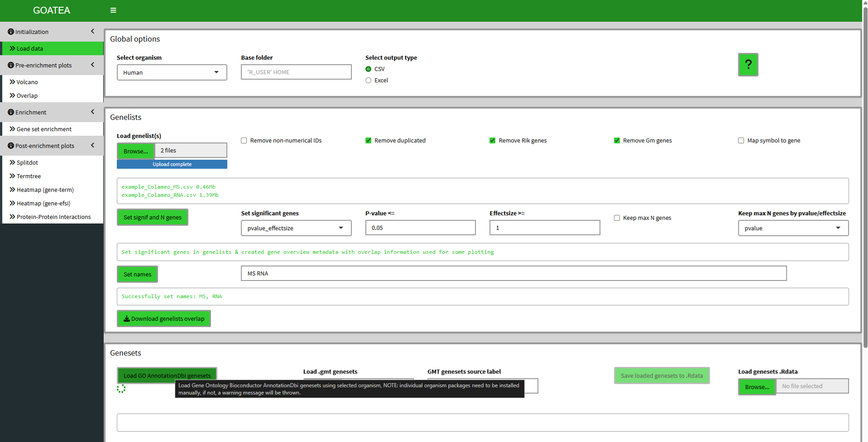The image size is (868, 442).
Task: Click the green question mark help icon
Action: coord(748,65)
